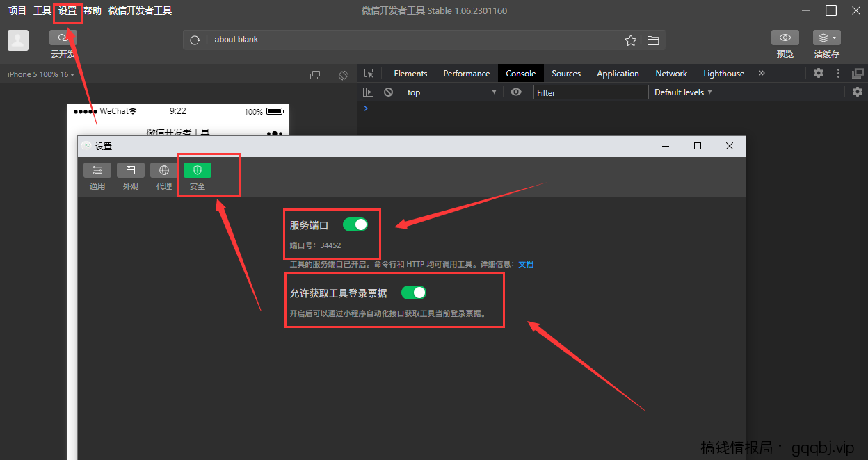Viewport: 868px width, 460px height.
Task: Open the 云开发 (Cloud Development) icon
Action: (63, 38)
